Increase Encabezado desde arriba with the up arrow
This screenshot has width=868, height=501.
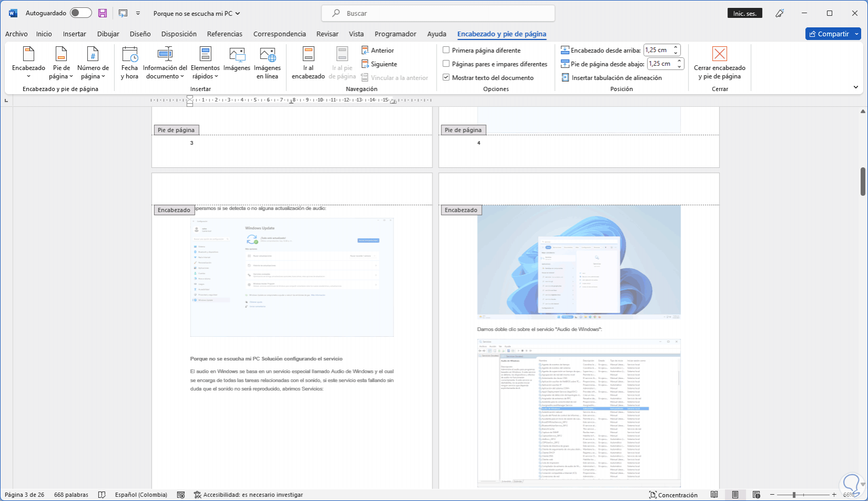(677, 47)
